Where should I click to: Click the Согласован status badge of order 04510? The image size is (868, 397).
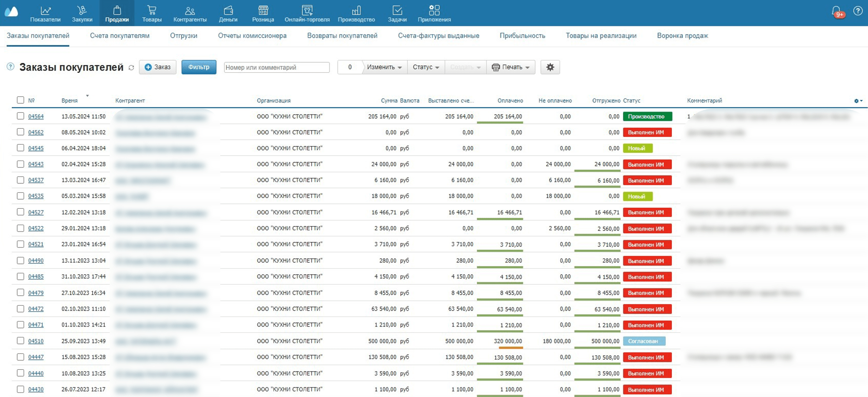tap(644, 341)
